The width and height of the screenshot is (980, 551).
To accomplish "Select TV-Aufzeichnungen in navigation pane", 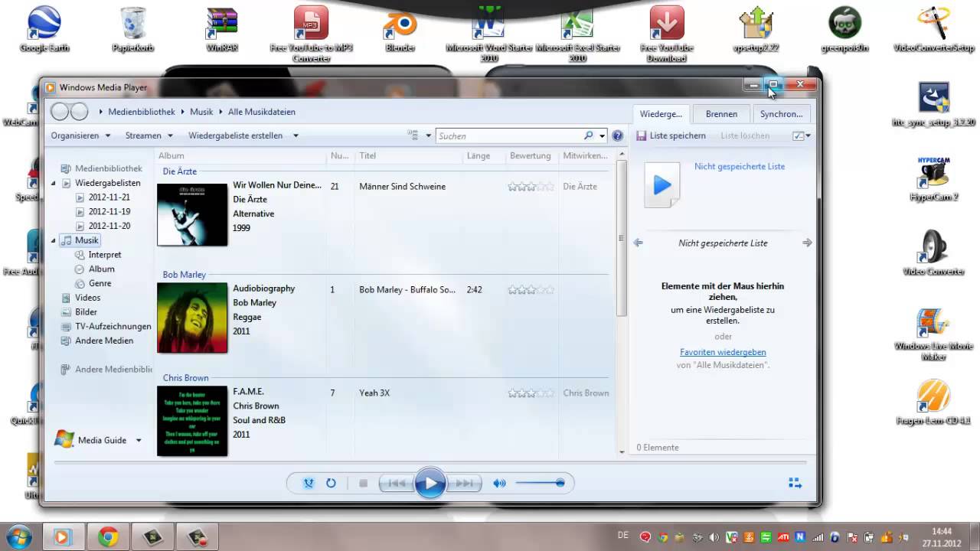I will coord(113,326).
